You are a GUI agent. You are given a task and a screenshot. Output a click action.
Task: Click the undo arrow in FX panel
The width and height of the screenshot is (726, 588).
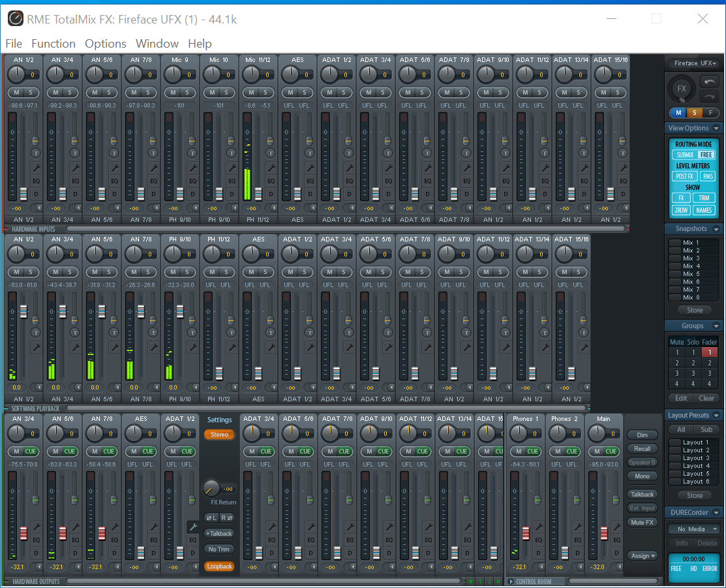coord(709,82)
